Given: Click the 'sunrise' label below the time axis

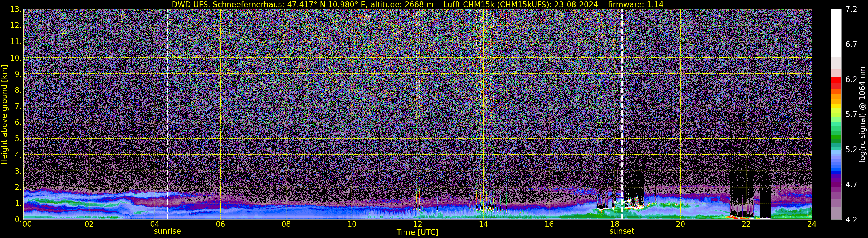Looking at the screenshot, I should (x=167, y=231).
